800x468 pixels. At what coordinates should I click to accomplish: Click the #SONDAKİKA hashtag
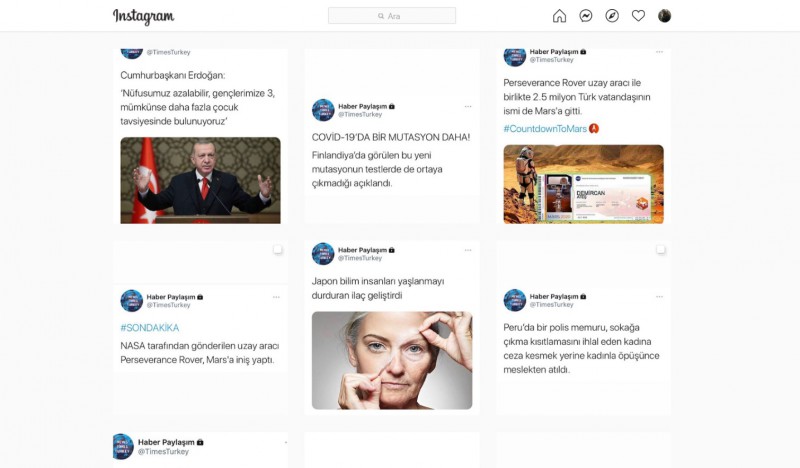tap(150, 327)
